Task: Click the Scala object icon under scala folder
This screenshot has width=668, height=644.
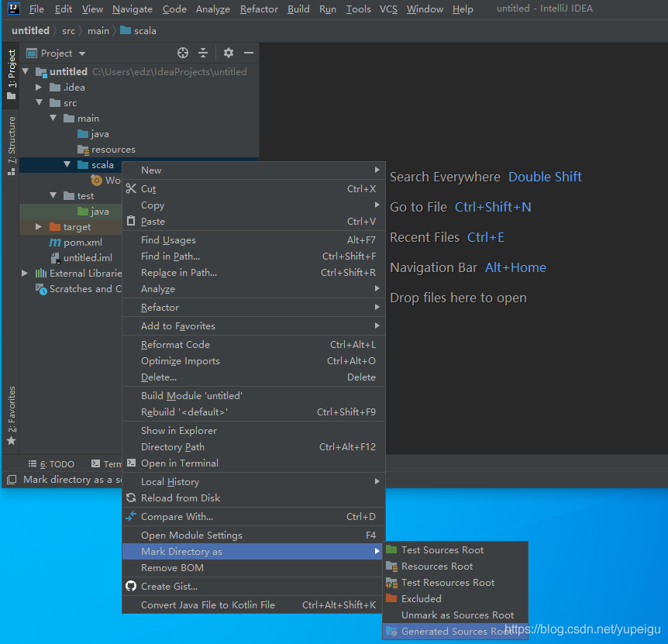Action: click(x=97, y=180)
